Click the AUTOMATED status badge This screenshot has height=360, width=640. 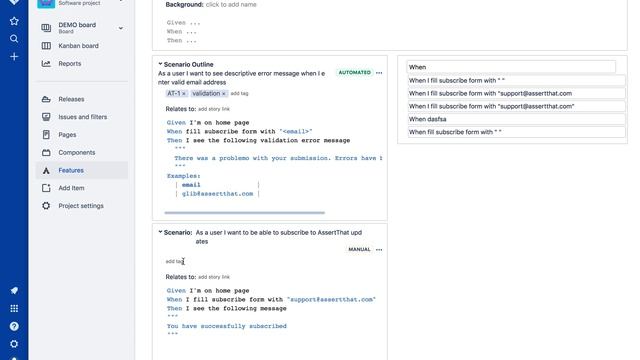355,73
